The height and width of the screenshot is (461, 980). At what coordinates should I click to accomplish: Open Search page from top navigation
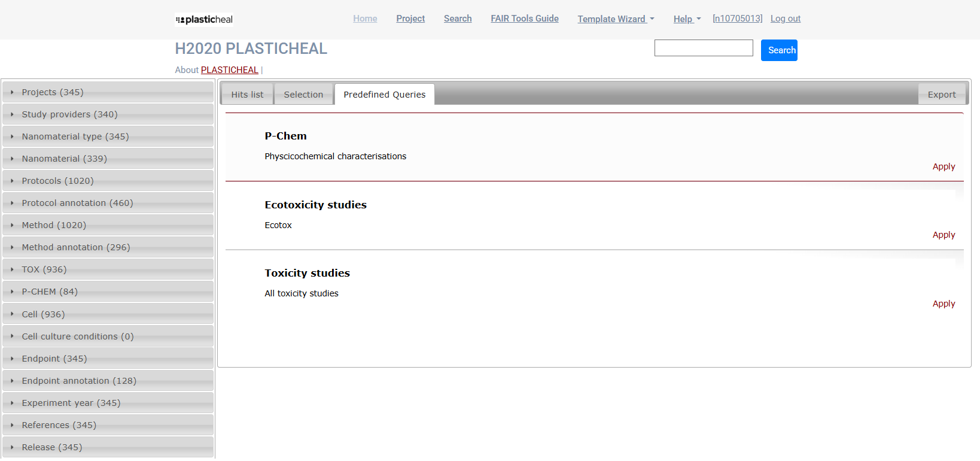458,19
